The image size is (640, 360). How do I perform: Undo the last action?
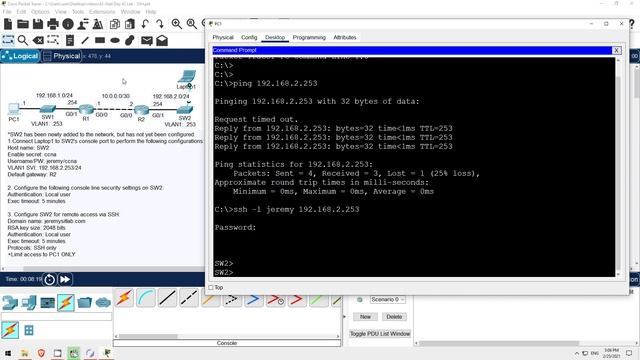click(x=145, y=24)
